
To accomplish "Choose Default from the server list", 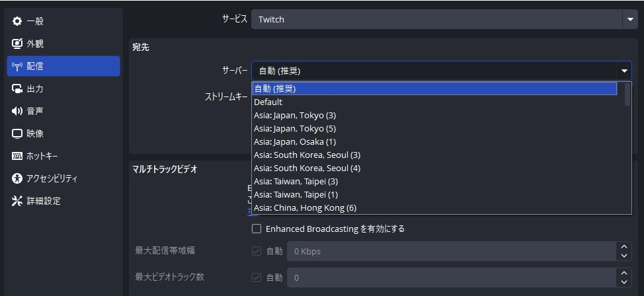I will click(x=434, y=102).
